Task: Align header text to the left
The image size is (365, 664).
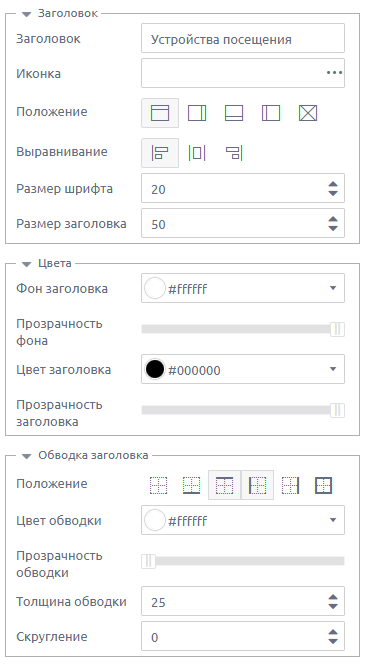Action: tap(160, 153)
